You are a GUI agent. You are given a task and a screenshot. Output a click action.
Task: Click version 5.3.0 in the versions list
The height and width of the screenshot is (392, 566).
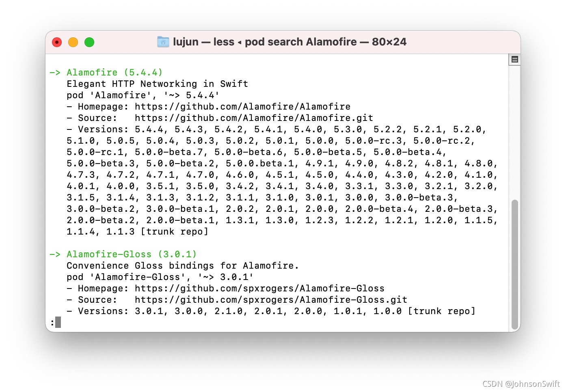click(348, 129)
